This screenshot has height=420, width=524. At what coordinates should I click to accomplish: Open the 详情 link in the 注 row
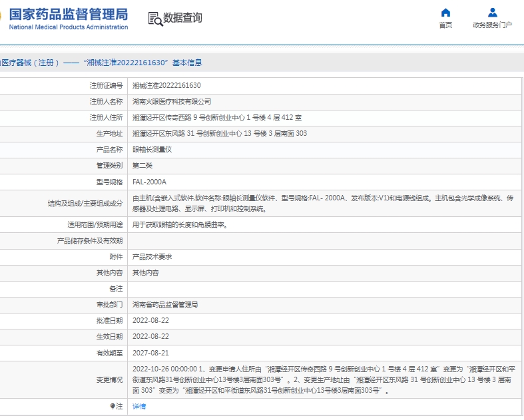pos(139,406)
